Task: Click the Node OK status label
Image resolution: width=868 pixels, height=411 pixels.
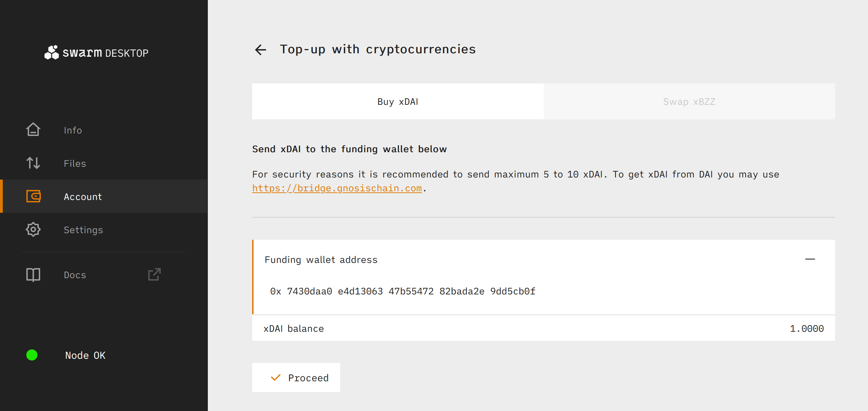Action: click(x=85, y=355)
